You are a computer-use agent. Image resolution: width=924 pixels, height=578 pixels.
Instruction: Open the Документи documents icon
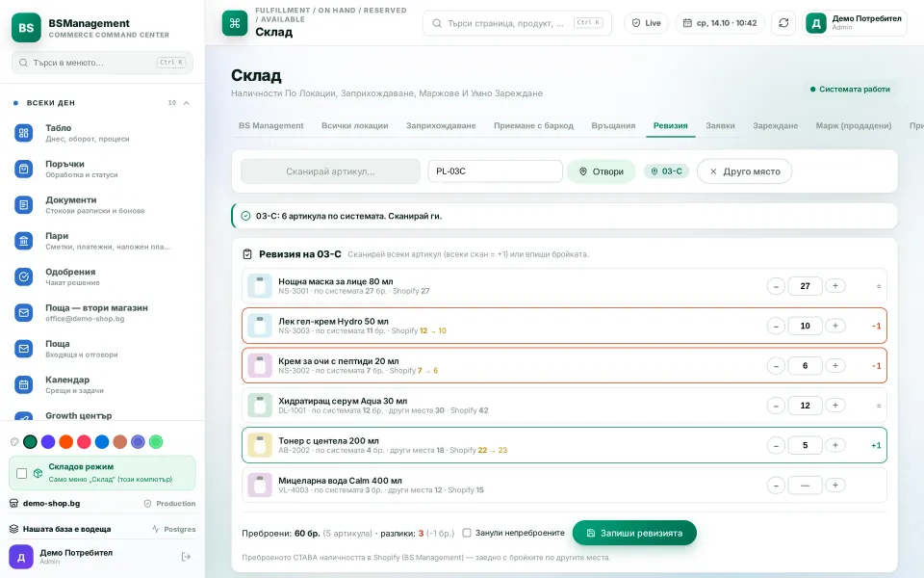23,205
